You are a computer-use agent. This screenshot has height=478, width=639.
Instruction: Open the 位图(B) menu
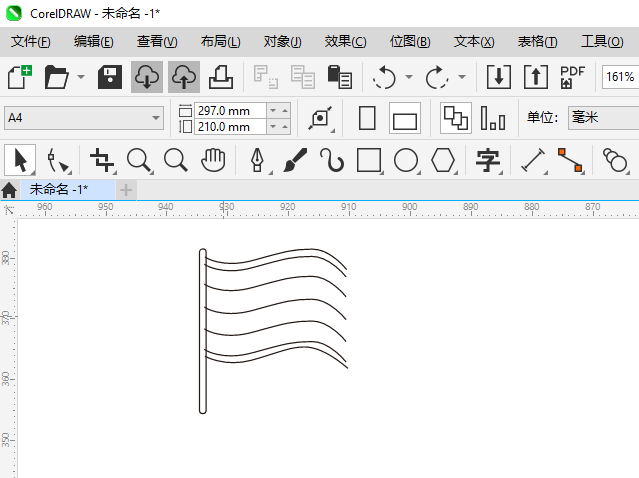pos(410,42)
